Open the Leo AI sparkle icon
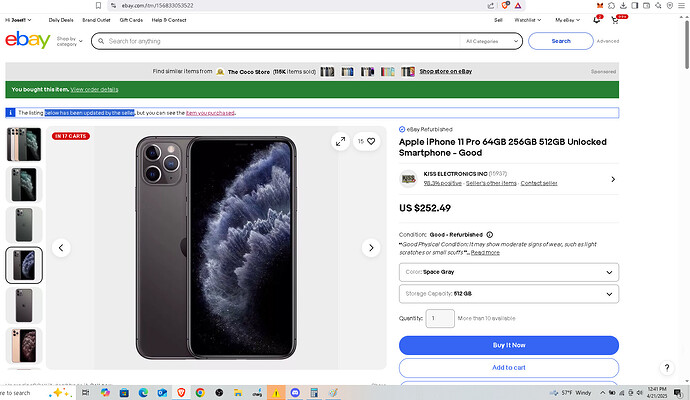Screen dimensions: 690x400 (x=658, y=6)
